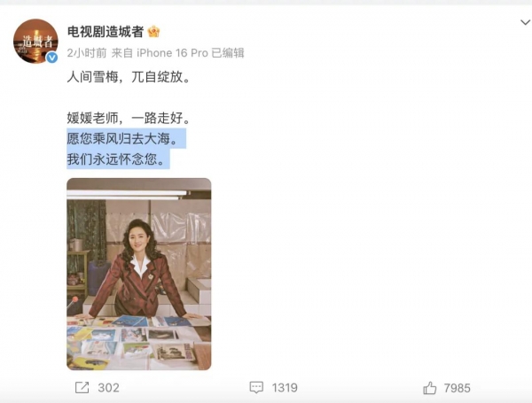Click the like count 7985
This screenshot has width=532, height=403.
click(457, 388)
